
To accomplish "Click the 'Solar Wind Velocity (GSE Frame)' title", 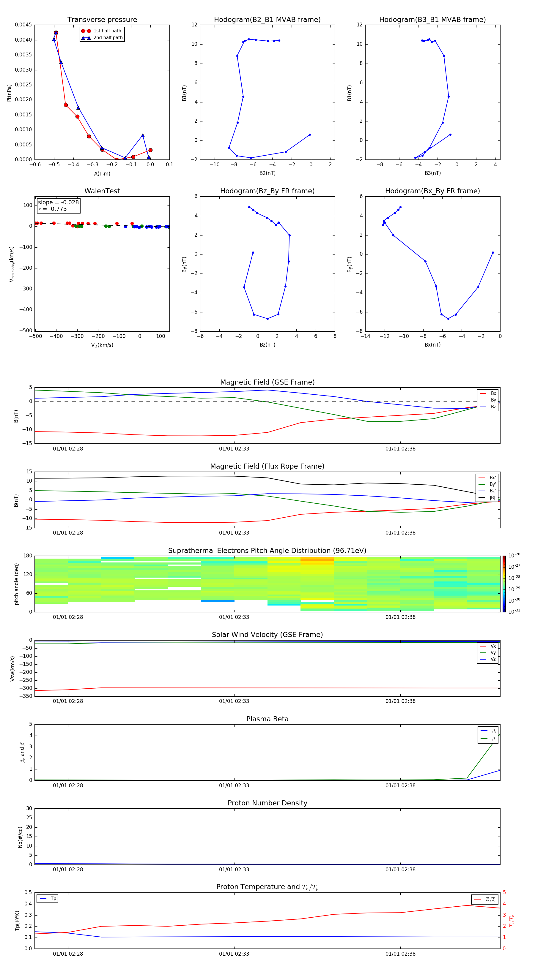I will (x=267, y=635).
